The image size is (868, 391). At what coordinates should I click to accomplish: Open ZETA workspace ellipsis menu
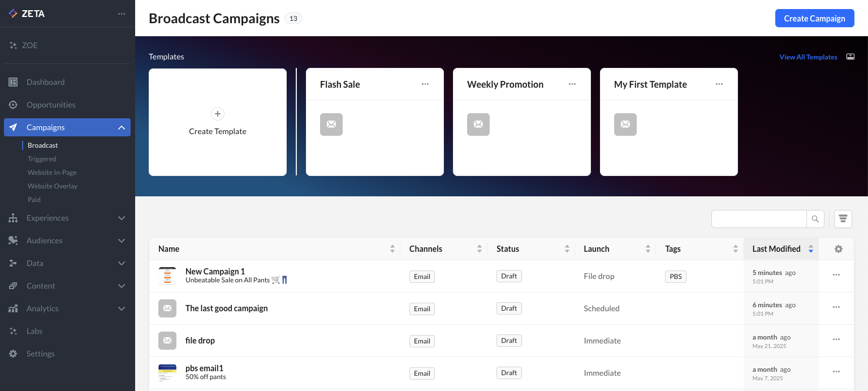(122, 14)
